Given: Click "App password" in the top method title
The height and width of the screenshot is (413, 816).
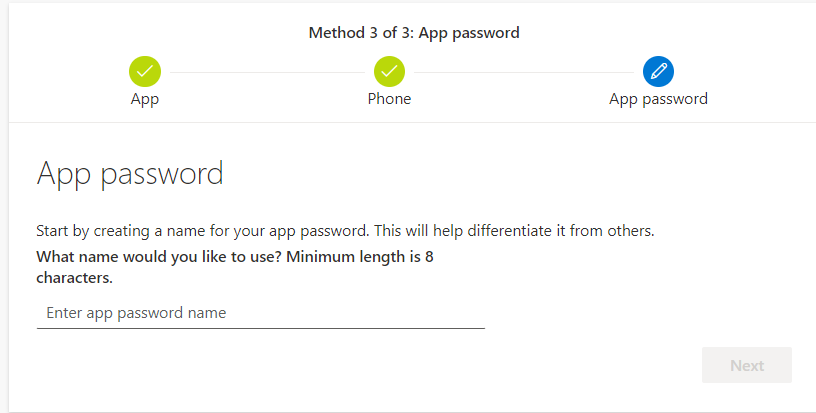Looking at the screenshot, I should pyautogui.click(x=469, y=33).
